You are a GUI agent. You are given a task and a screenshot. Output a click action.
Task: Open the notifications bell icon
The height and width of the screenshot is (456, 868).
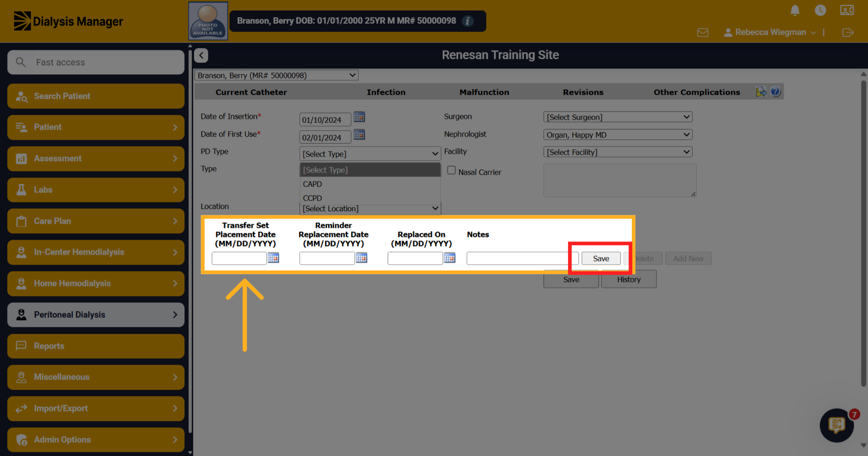click(x=795, y=10)
